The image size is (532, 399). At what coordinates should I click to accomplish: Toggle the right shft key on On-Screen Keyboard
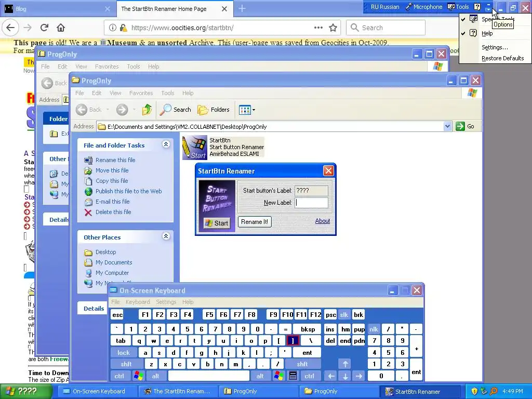(302, 364)
